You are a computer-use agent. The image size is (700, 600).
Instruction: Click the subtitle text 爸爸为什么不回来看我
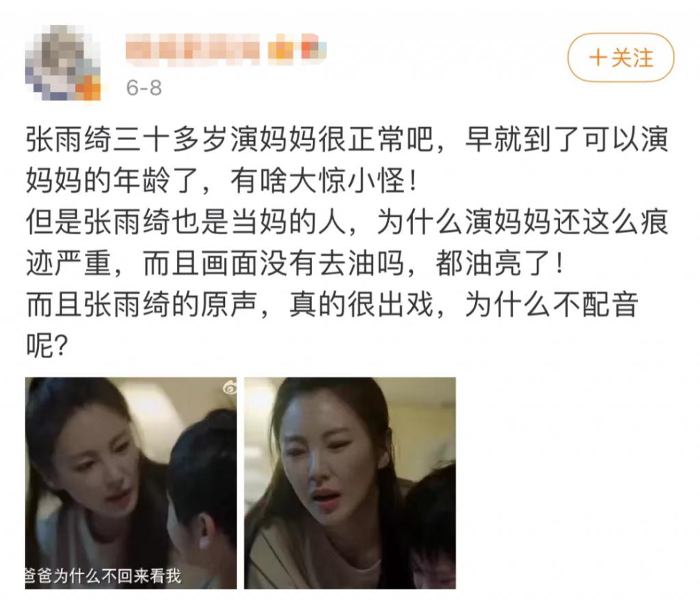103,576
